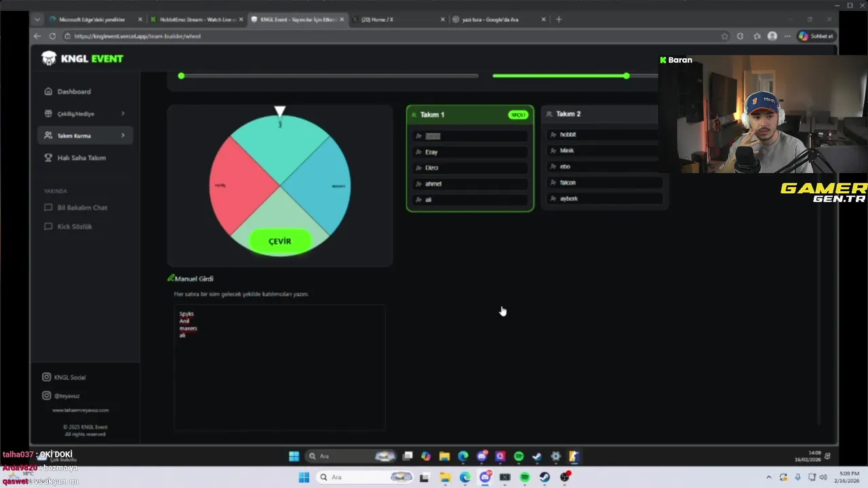This screenshot has height=488, width=868.
Task: Switch to the HobbitEmo Stream tab
Action: point(195,20)
